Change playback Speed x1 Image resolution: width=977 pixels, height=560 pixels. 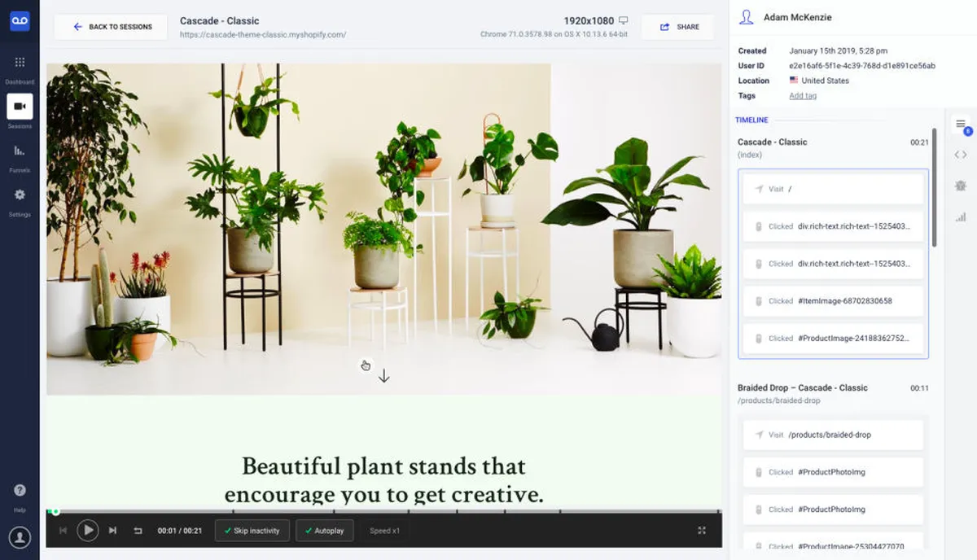[x=384, y=531]
